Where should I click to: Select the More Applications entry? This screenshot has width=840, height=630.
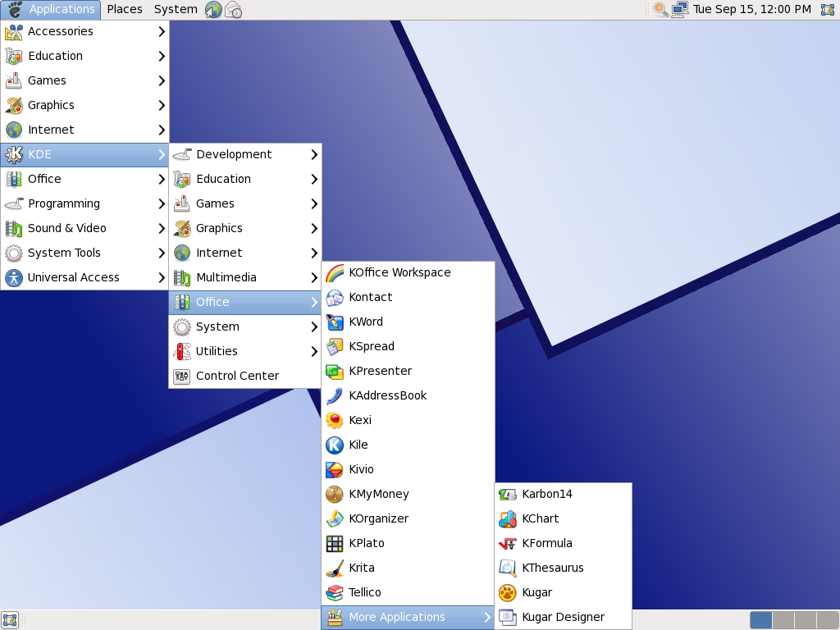pyautogui.click(x=408, y=618)
